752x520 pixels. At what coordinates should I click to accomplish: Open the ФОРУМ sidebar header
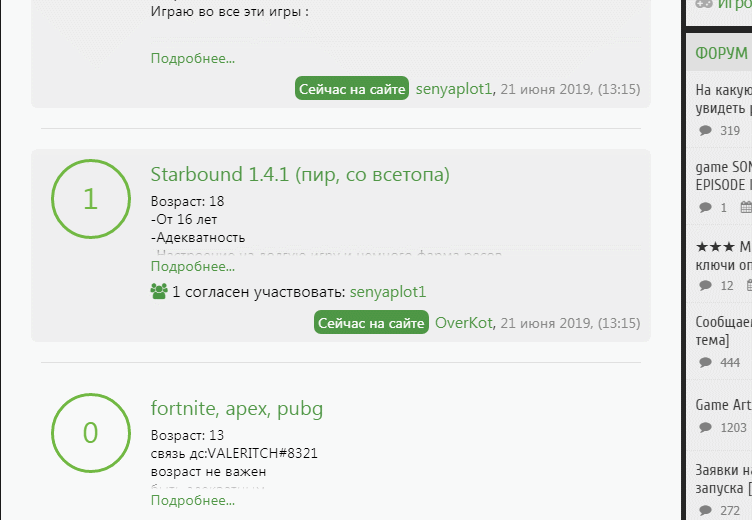point(721,53)
